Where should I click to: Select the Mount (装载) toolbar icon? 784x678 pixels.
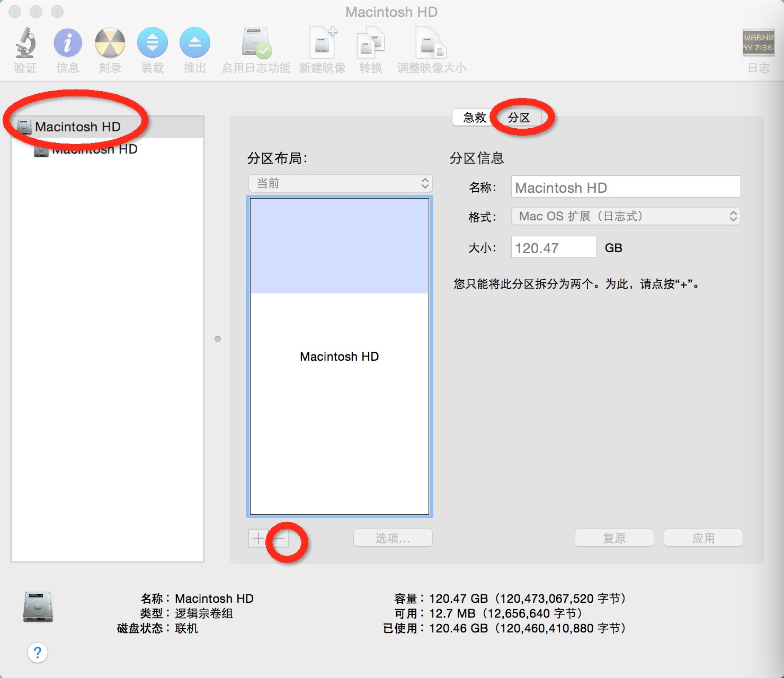pyautogui.click(x=153, y=43)
